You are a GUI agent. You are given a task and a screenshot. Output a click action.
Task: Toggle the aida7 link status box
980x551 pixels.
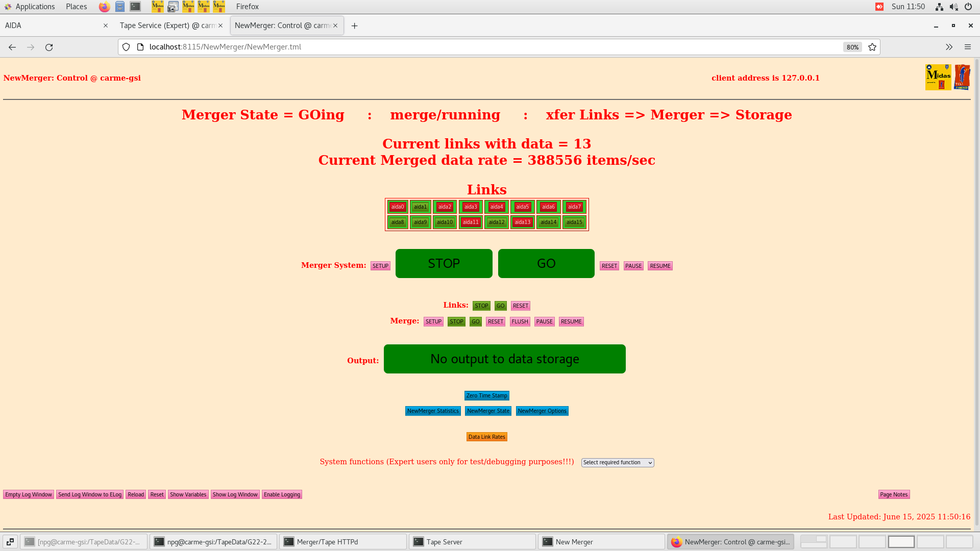pyautogui.click(x=574, y=207)
